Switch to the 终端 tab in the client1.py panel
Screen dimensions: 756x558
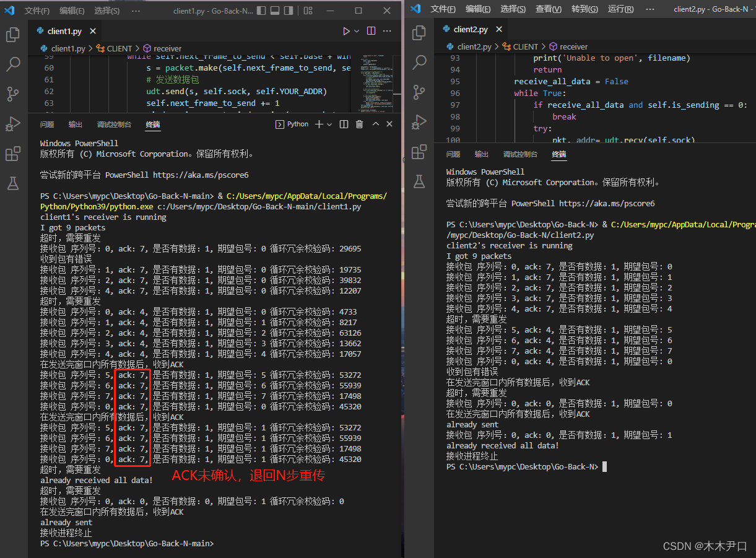point(153,124)
